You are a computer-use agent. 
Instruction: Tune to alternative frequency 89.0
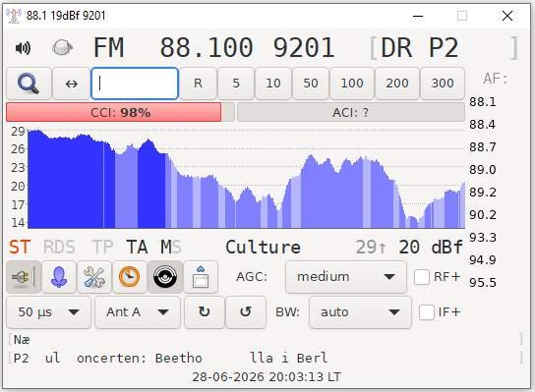tap(483, 170)
